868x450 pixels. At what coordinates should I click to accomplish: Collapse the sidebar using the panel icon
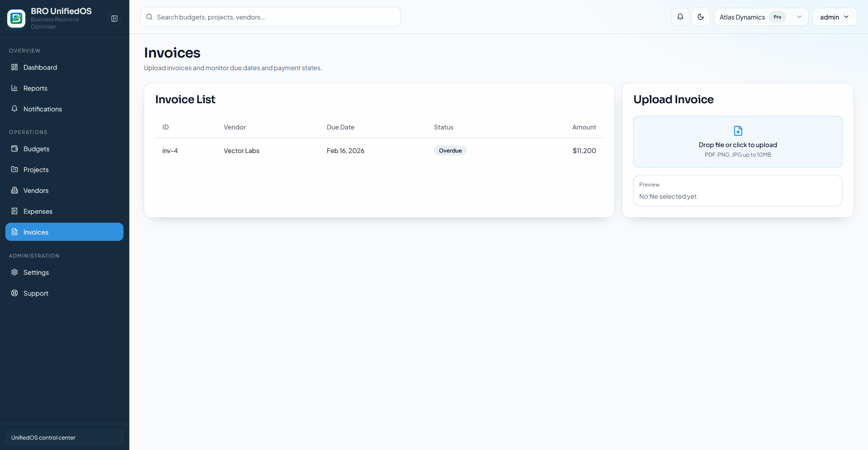pos(114,19)
